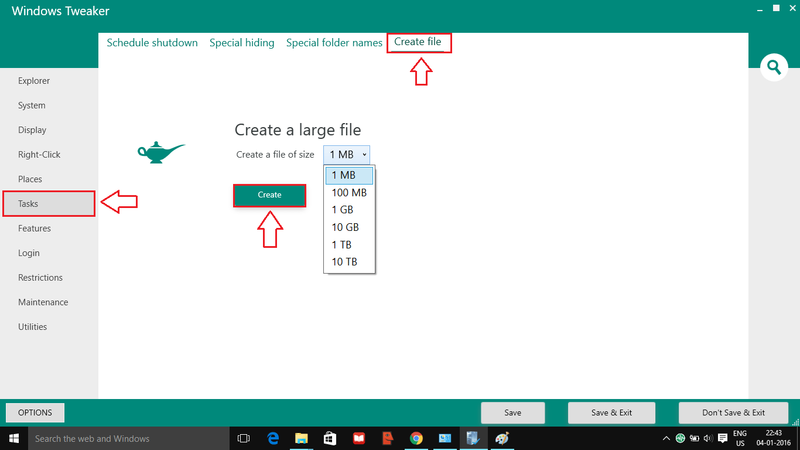Show hidden system tray icons
The image size is (800, 450).
click(x=666, y=438)
